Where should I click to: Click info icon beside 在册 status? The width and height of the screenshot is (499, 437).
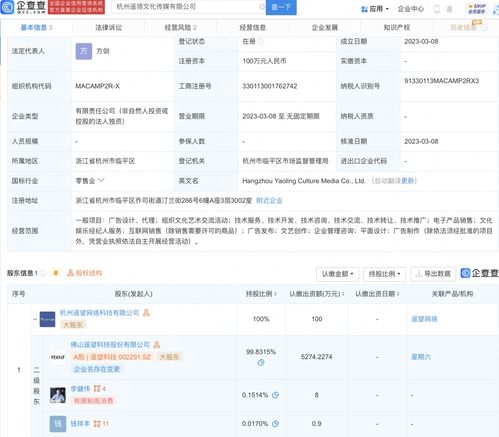(261, 41)
